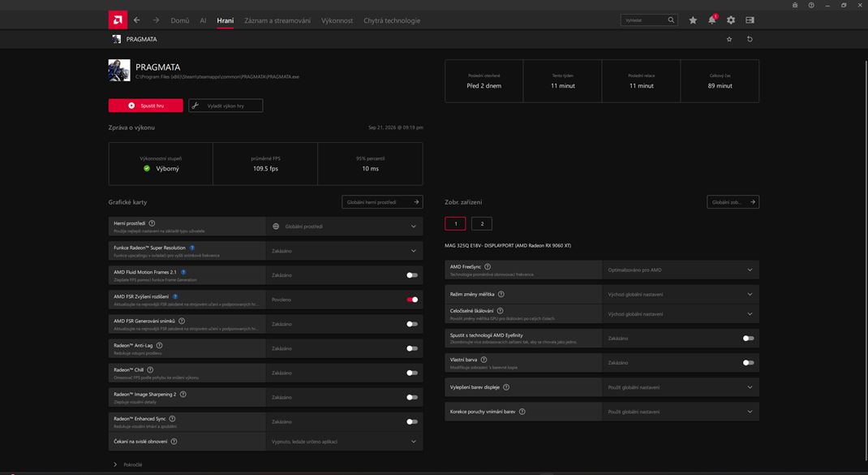Viewport: 868px width, 475px height.
Task: Disable AMD FSR Zvýšení rozlišení toggle
Action: coord(412,300)
